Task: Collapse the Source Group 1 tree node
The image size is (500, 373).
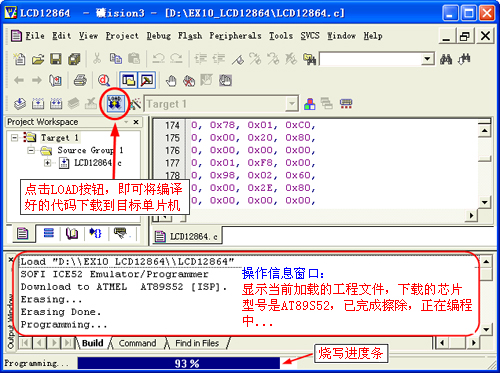Action: [x=31, y=151]
